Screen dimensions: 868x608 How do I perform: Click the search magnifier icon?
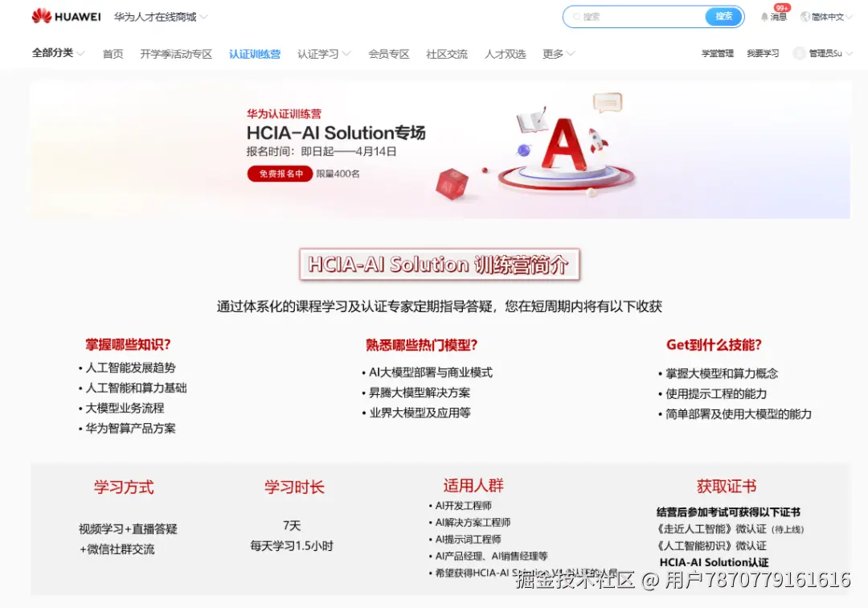tap(576, 17)
